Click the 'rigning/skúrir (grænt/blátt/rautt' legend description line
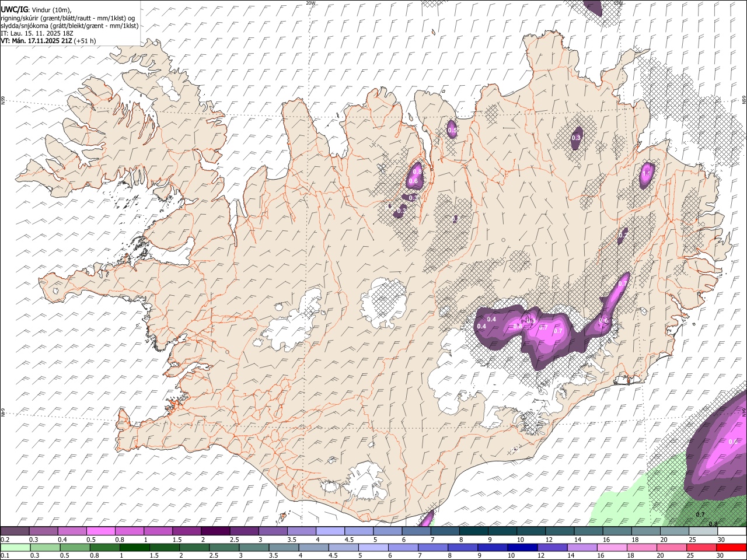This screenshot has width=747, height=560. pyautogui.click(x=67, y=17)
